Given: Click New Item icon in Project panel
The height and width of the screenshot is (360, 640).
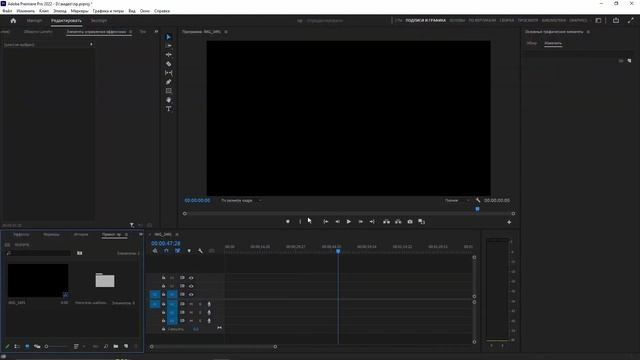Looking at the screenshot, I should tap(126, 346).
